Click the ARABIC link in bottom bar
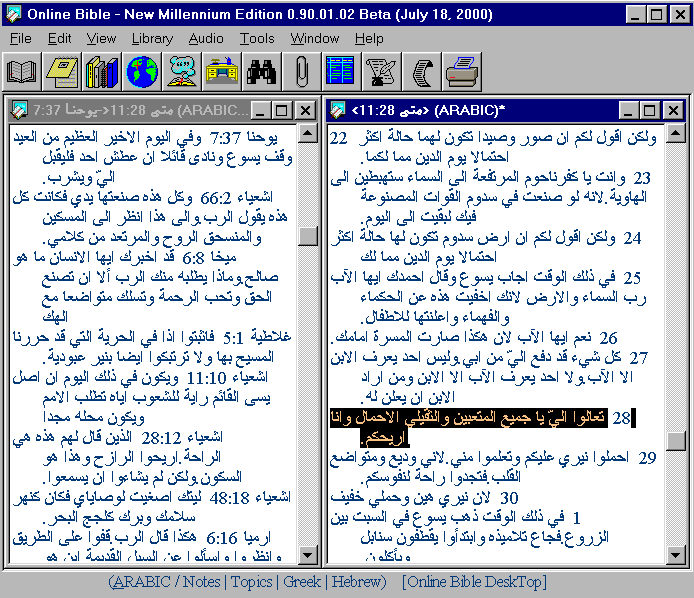 point(142,581)
